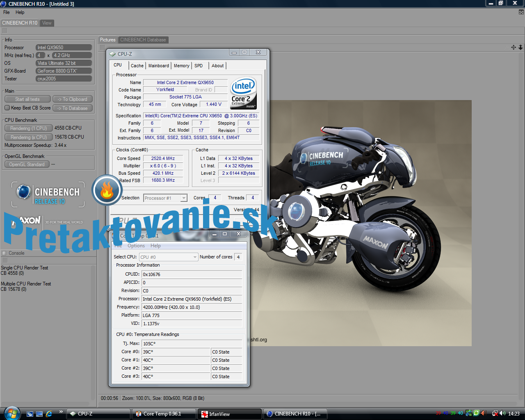Select the zoom picture vertical arrow icon
The image size is (525, 420).
pyautogui.click(x=520, y=47)
